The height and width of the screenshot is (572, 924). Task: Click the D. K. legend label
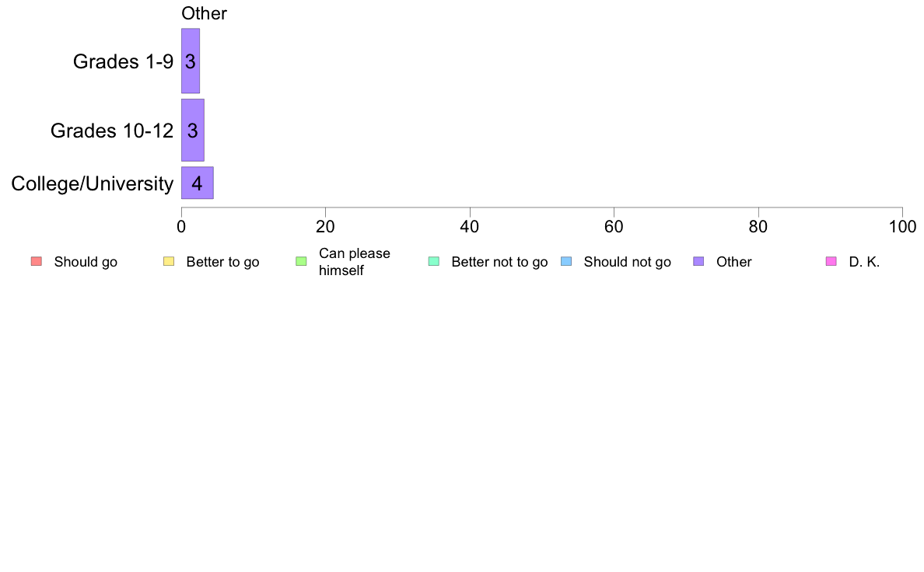pos(864,262)
